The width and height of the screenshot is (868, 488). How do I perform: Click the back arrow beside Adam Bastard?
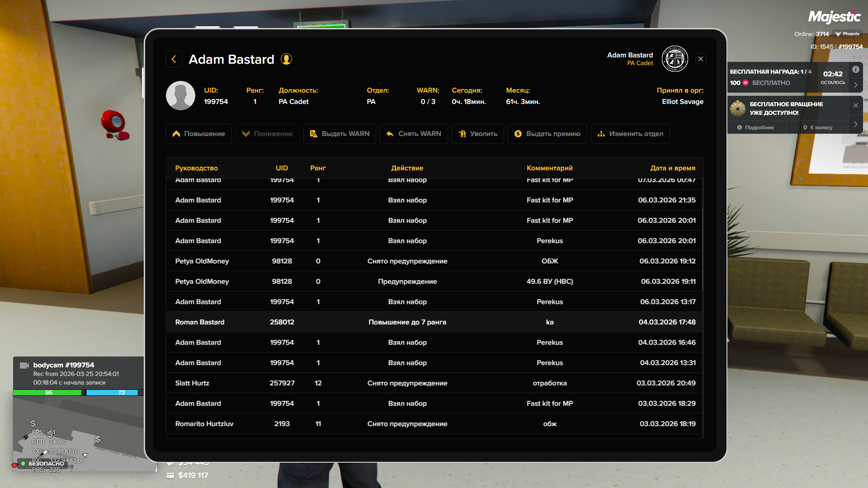pyautogui.click(x=174, y=59)
